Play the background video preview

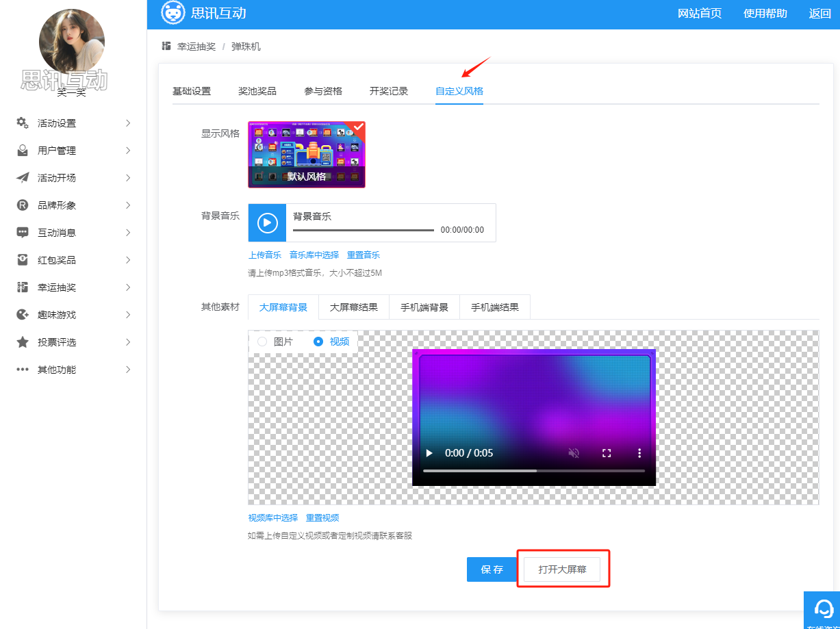[x=430, y=453]
